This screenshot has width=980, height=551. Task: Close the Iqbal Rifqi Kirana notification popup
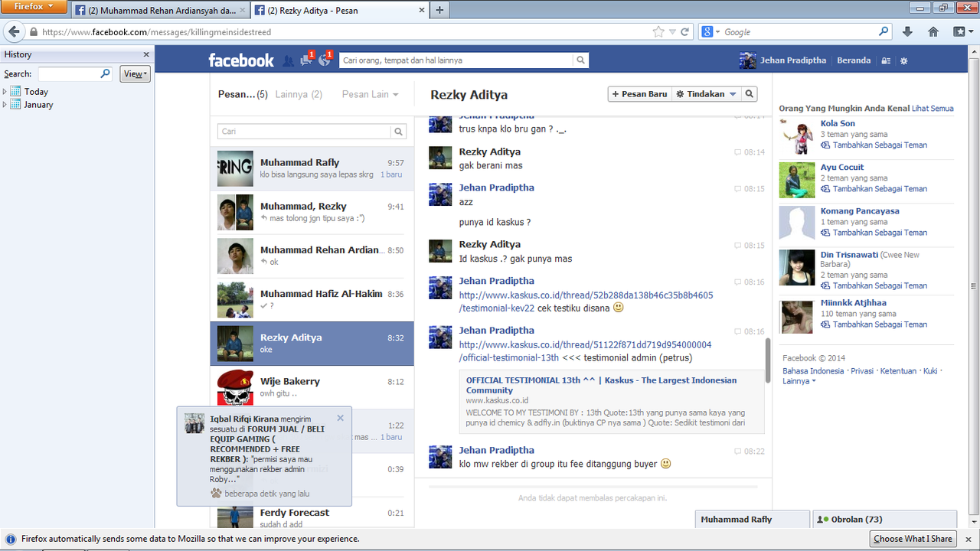(341, 418)
